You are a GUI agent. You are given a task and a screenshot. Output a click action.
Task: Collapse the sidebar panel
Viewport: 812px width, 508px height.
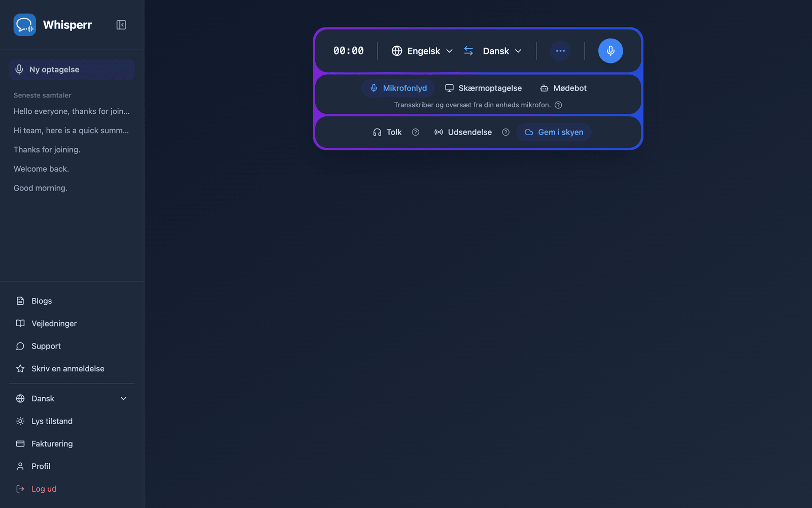point(121,25)
